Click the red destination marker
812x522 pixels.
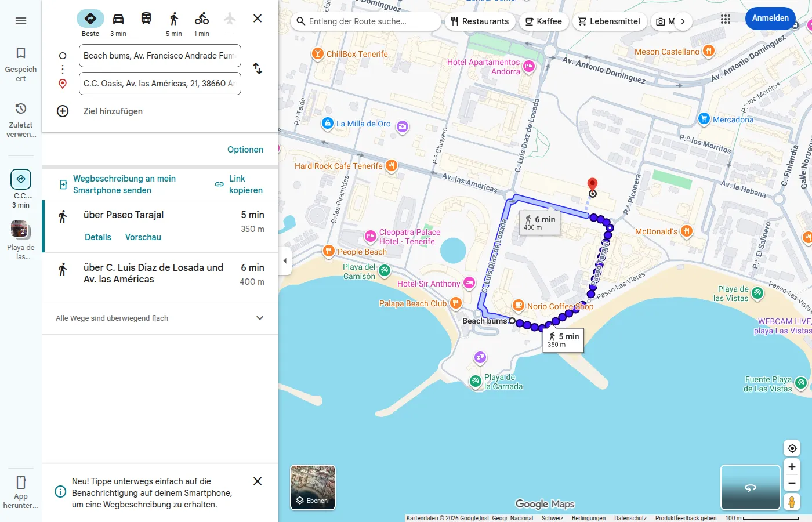click(592, 184)
